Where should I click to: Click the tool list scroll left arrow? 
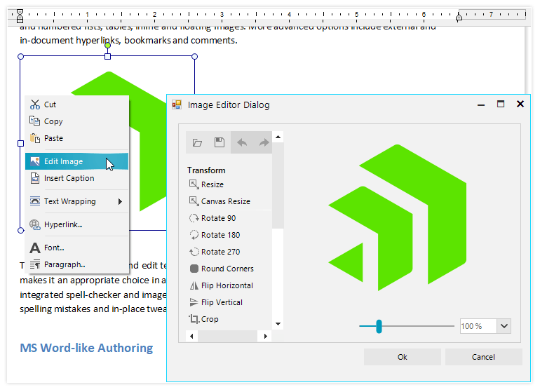point(191,336)
